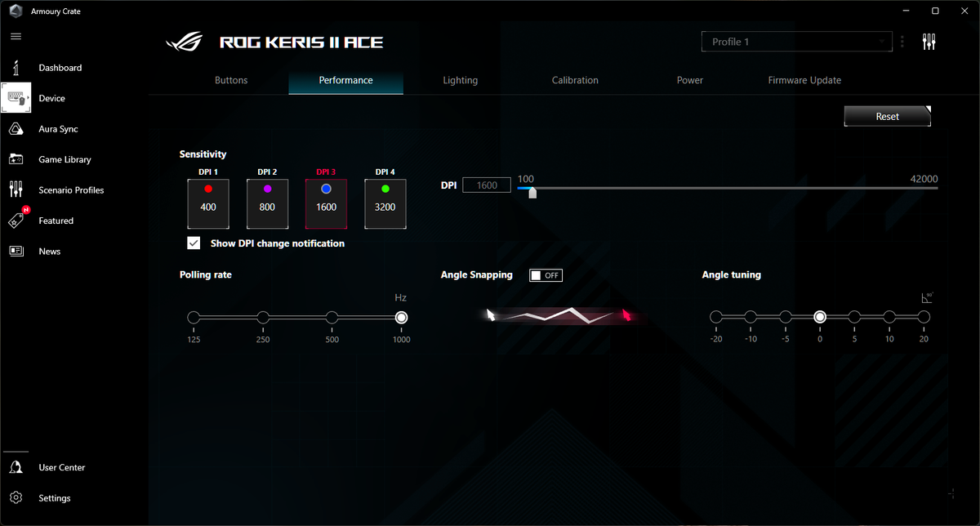This screenshot has height=526, width=980.
Task: Toggle Show DPI change notification checkbox
Action: 194,243
